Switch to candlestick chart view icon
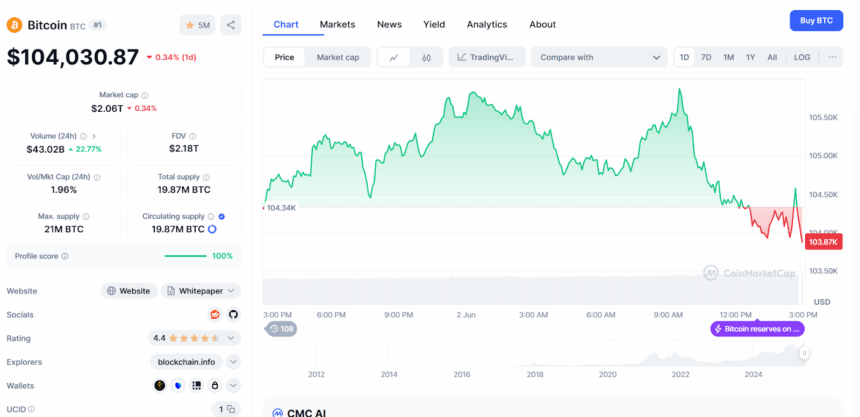This screenshot has width=860, height=417. [426, 57]
